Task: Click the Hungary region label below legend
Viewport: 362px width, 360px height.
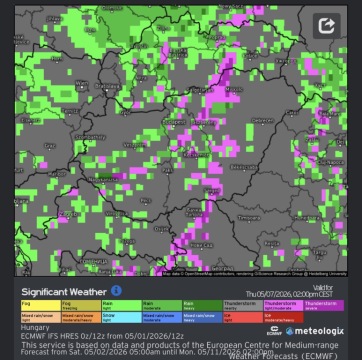Action: tap(35, 328)
